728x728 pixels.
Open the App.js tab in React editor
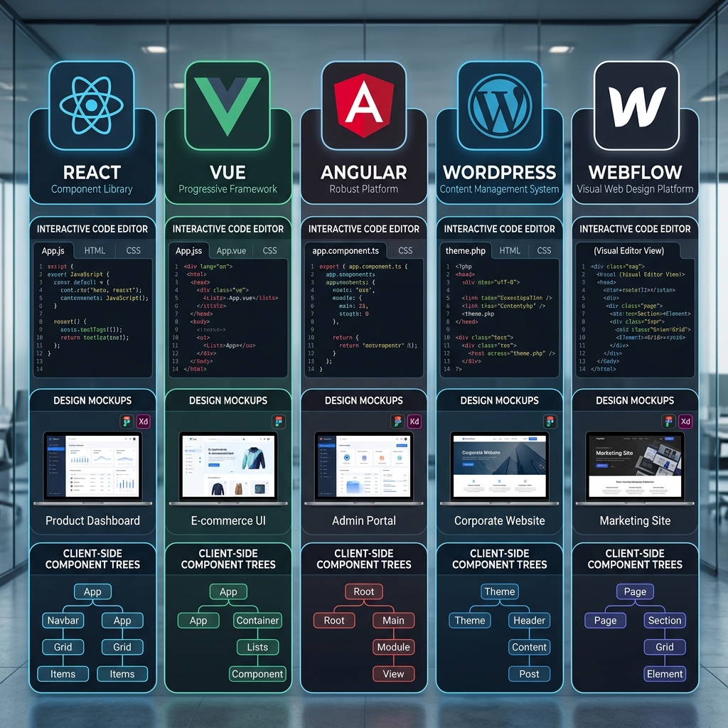[x=53, y=251]
